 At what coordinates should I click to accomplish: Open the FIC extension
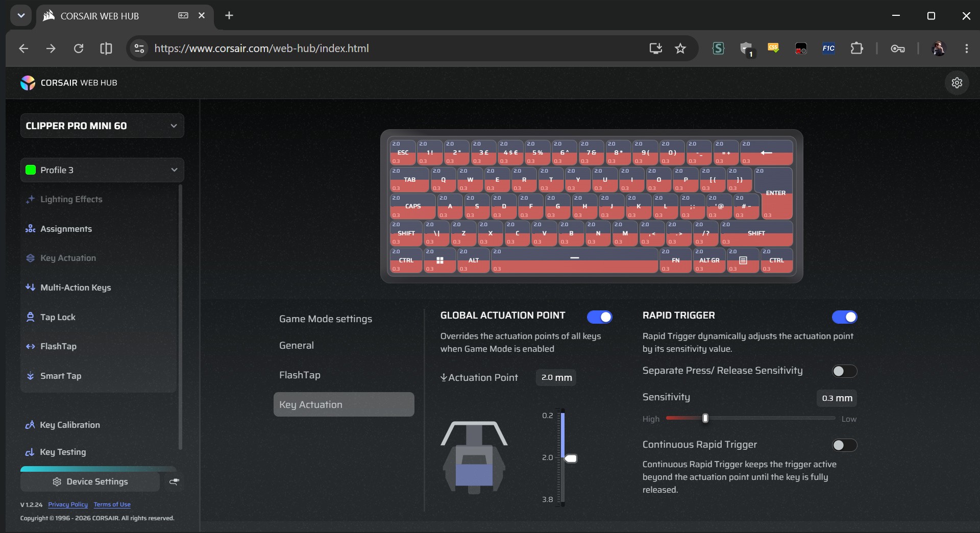tap(828, 49)
